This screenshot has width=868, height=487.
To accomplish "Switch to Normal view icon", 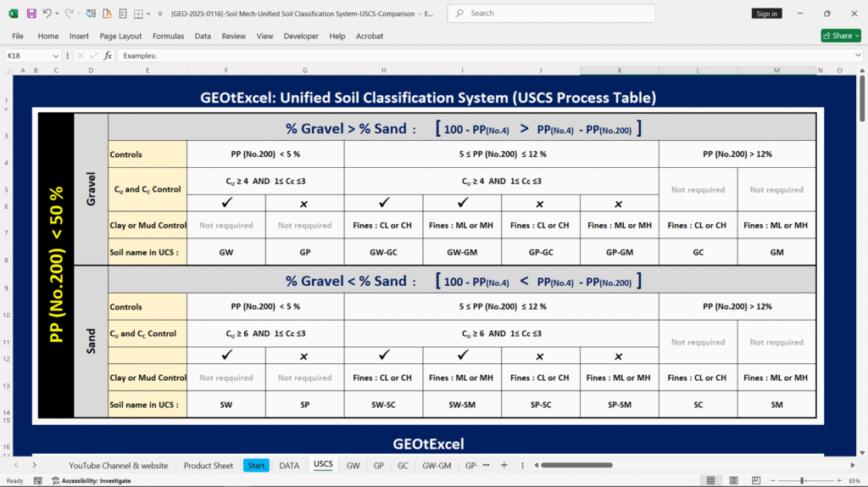I will [711, 480].
